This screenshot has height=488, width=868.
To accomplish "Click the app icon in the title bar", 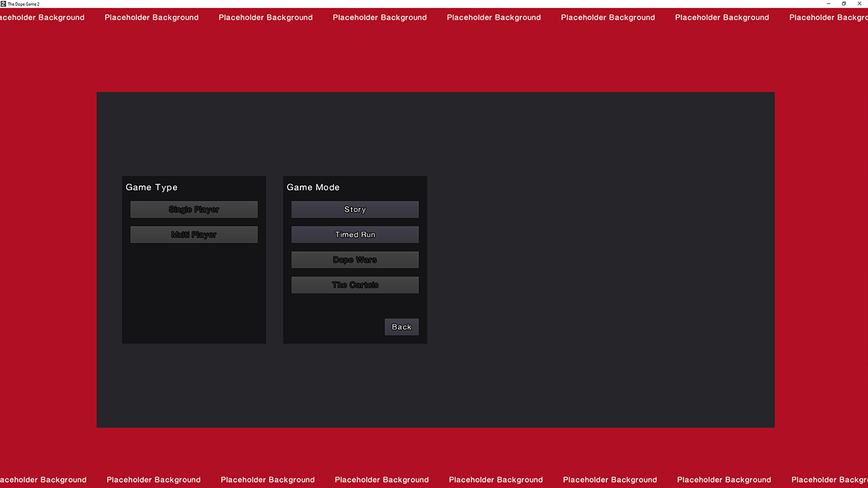I will (x=3, y=3).
